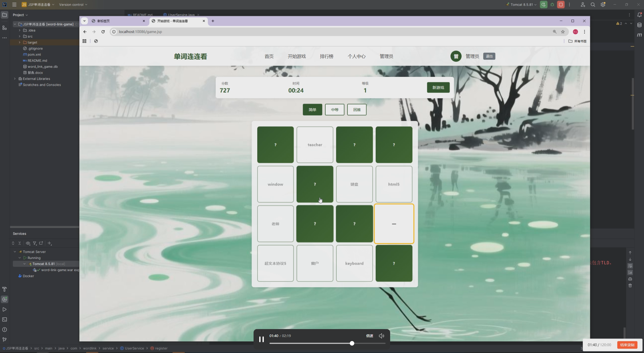This screenshot has width=644, height=353.
Task: Click the 退出 logout button
Action: point(489,56)
